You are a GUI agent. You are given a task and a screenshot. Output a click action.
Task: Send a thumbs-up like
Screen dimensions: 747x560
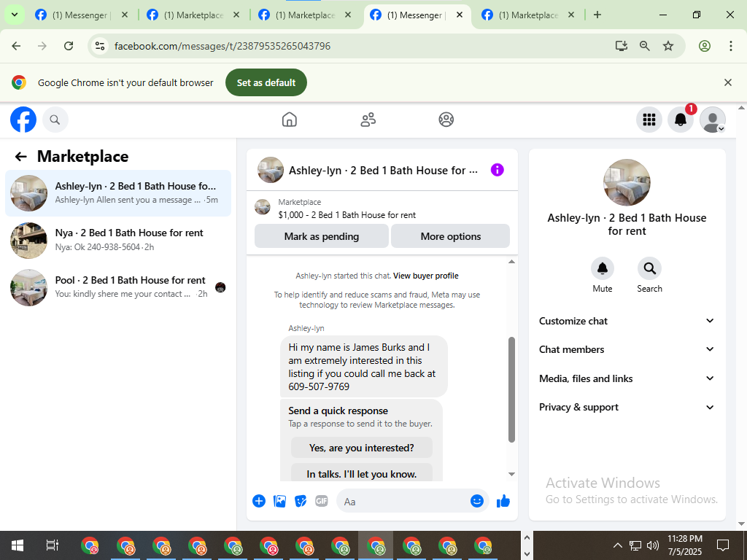click(503, 501)
